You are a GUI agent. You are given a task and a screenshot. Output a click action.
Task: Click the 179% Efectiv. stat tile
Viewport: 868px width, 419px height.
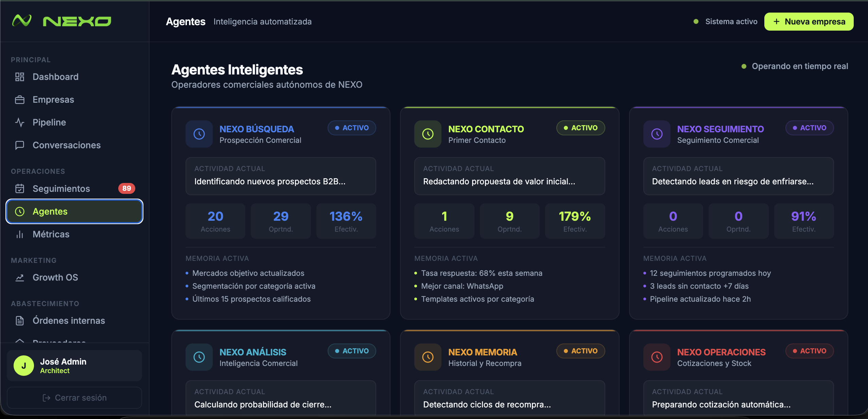click(x=575, y=221)
